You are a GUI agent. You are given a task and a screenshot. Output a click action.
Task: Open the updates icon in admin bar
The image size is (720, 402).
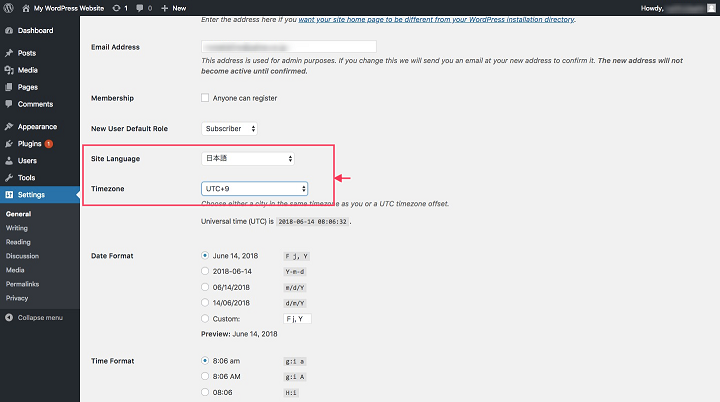(117, 8)
